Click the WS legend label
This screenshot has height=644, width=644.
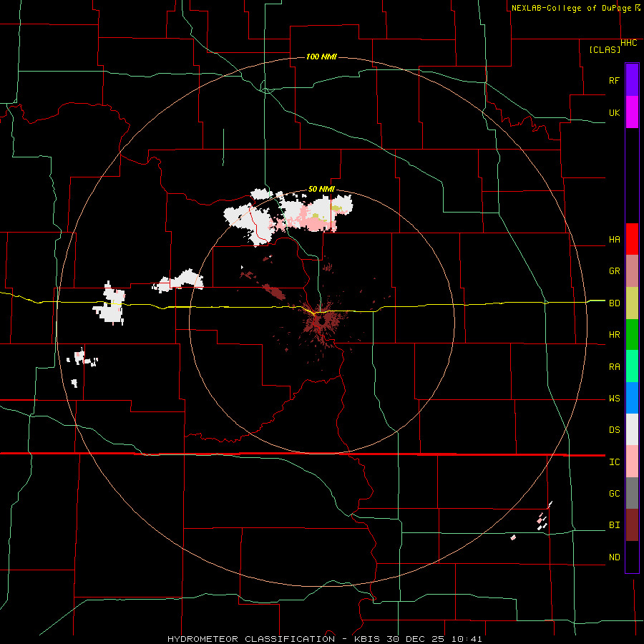[614, 399]
